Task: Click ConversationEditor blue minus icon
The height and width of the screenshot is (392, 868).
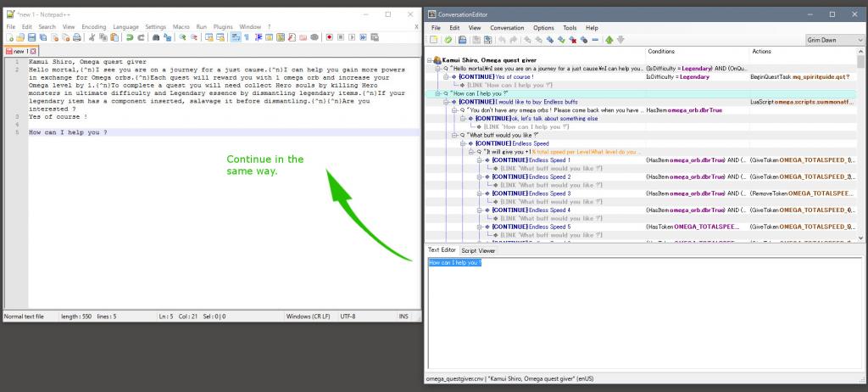Action: (x=595, y=40)
